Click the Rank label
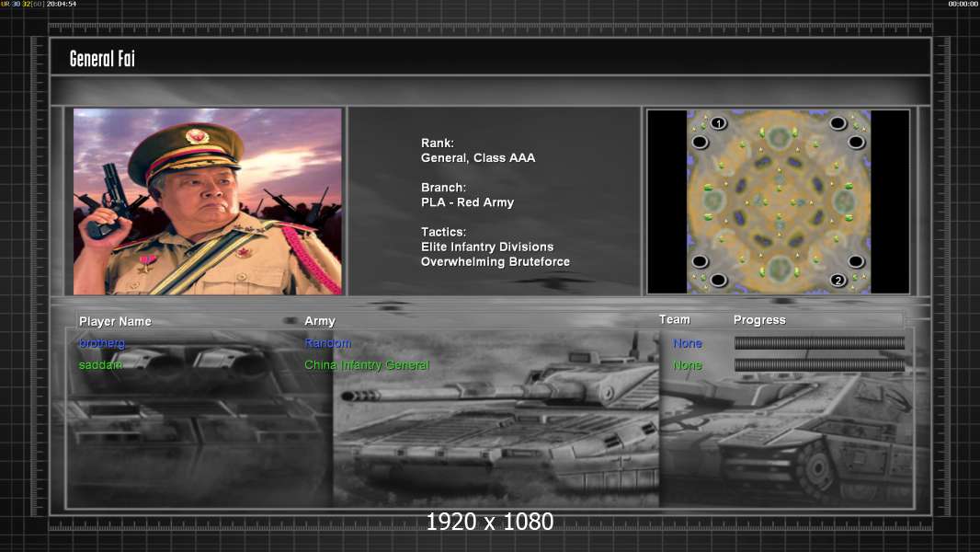The height and width of the screenshot is (552, 980). [x=438, y=144]
